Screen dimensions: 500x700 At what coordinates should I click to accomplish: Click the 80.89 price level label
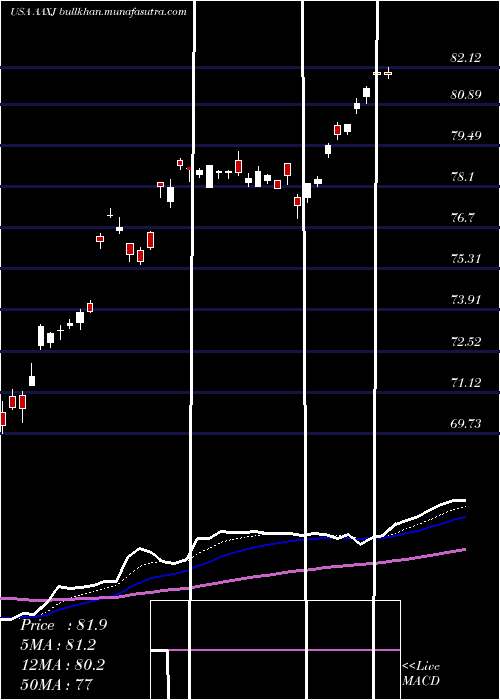tap(466, 95)
